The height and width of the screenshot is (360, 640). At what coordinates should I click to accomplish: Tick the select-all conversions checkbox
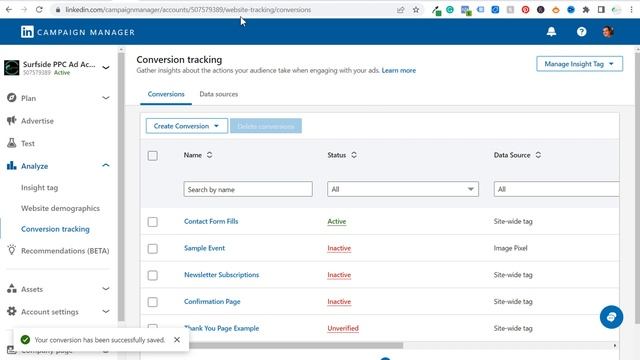[x=153, y=156]
